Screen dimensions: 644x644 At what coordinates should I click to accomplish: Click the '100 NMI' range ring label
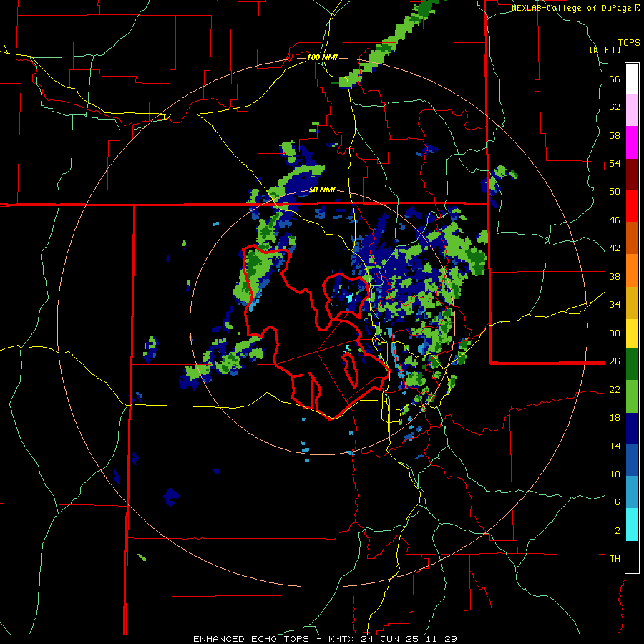322,57
